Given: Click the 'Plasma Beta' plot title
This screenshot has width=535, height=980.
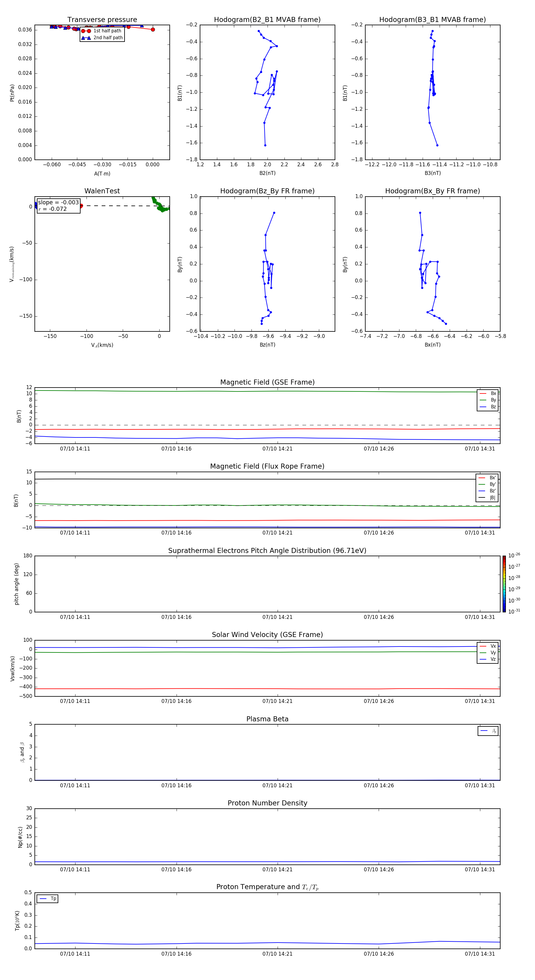Looking at the screenshot, I should tap(267, 719).
